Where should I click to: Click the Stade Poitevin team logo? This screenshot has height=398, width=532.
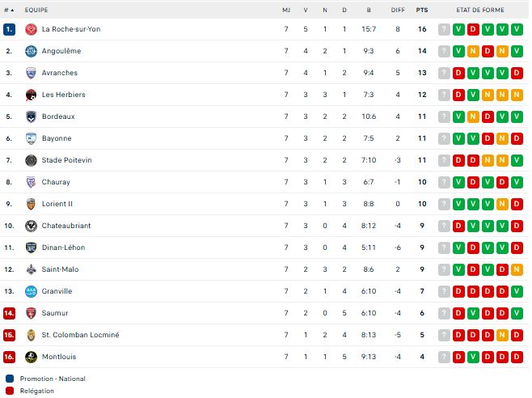point(31,160)
